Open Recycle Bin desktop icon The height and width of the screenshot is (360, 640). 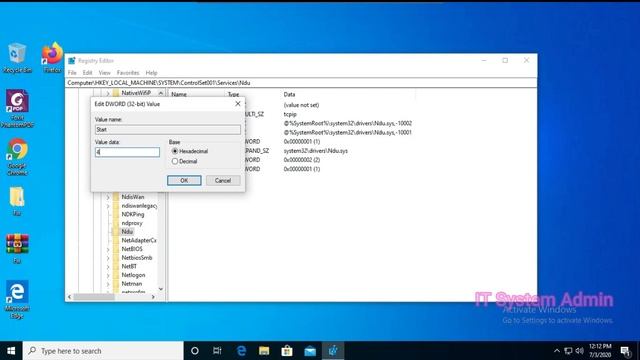tap(17, 58)
